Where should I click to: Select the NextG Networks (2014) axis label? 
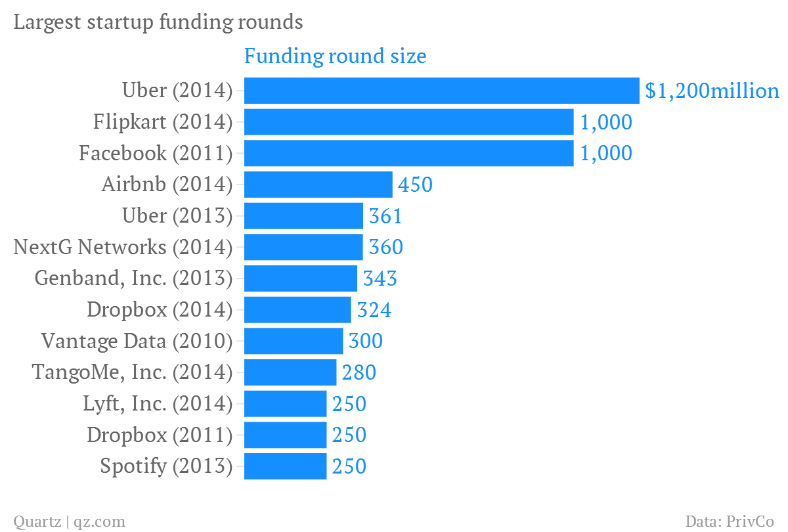(x=123, y=248)
